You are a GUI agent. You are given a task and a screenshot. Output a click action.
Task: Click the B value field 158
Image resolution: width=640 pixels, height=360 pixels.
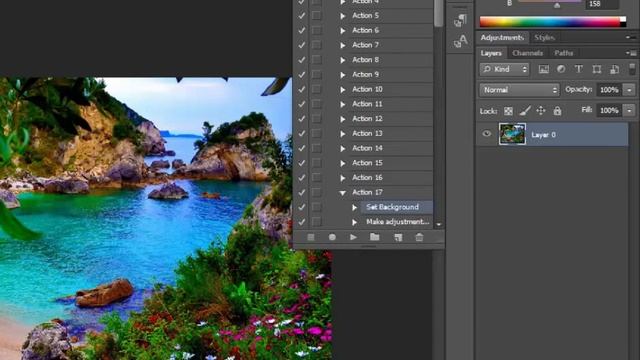(x=602, y=4)
